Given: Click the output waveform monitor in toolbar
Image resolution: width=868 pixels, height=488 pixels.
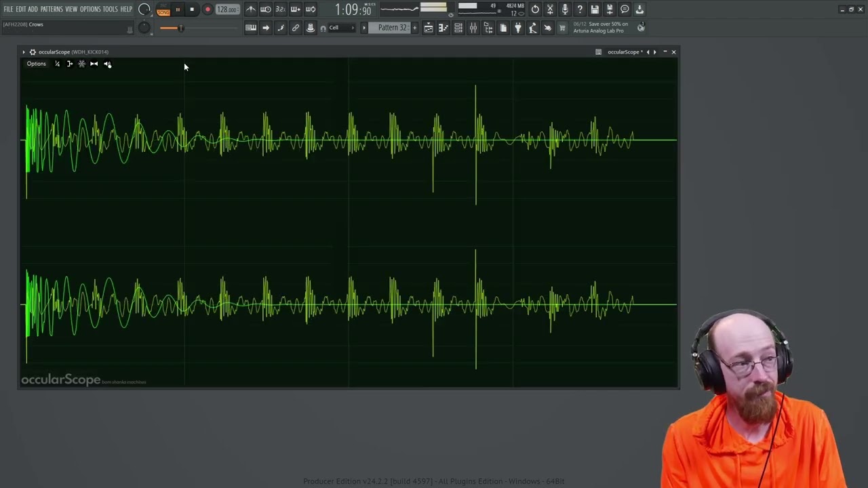Looking at the screenshot, I should tap(399, 9).
